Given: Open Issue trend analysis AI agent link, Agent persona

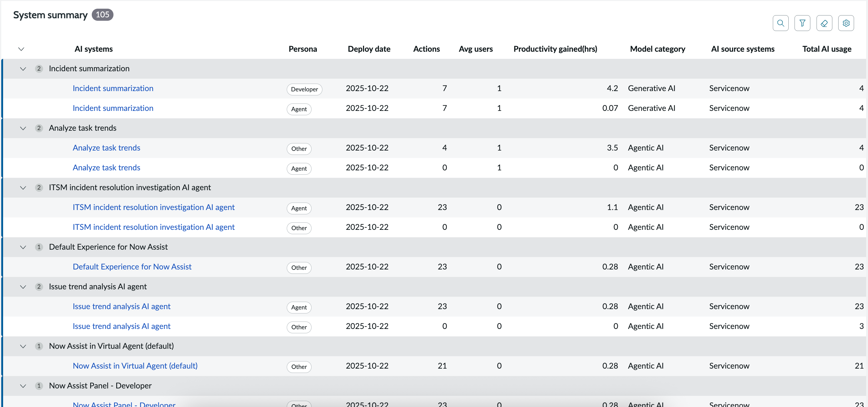Looking at the screenshot, I should coord(122,307).
